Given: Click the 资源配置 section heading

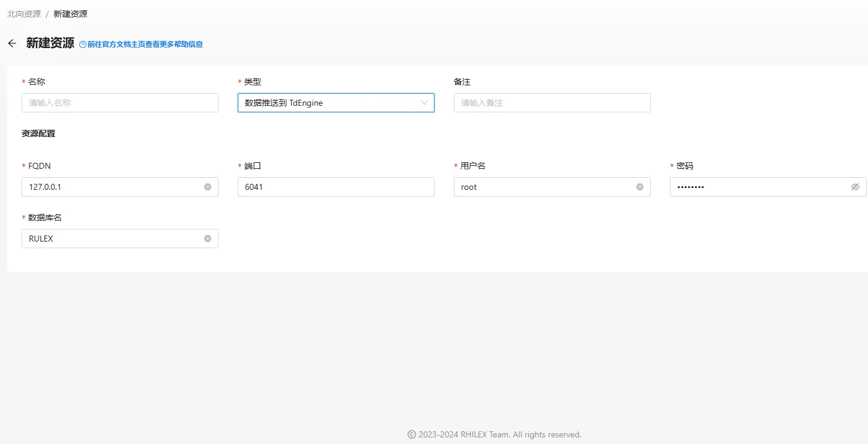Looking at the screenshot, I should point(38,133).
